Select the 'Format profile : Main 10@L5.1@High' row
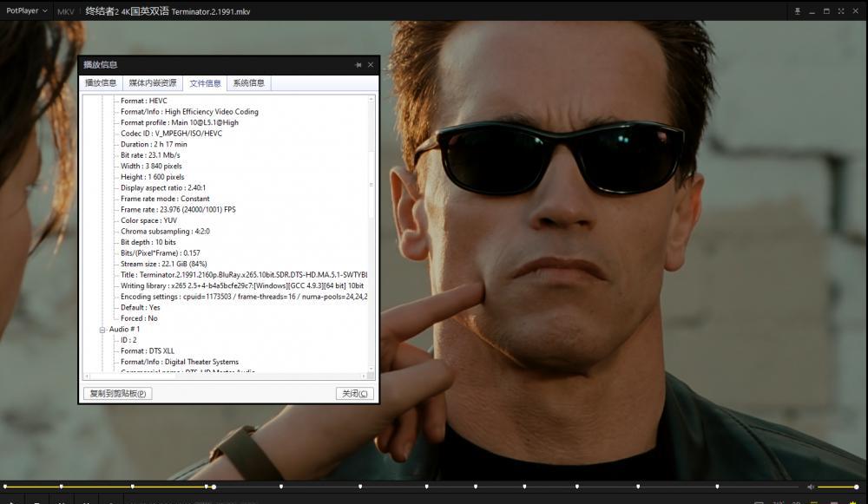This screenshot has height=504, width=868. pos(180,122)
